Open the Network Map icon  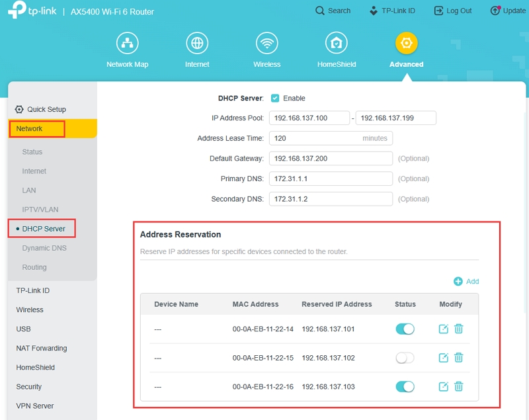(x=127, y=44)
